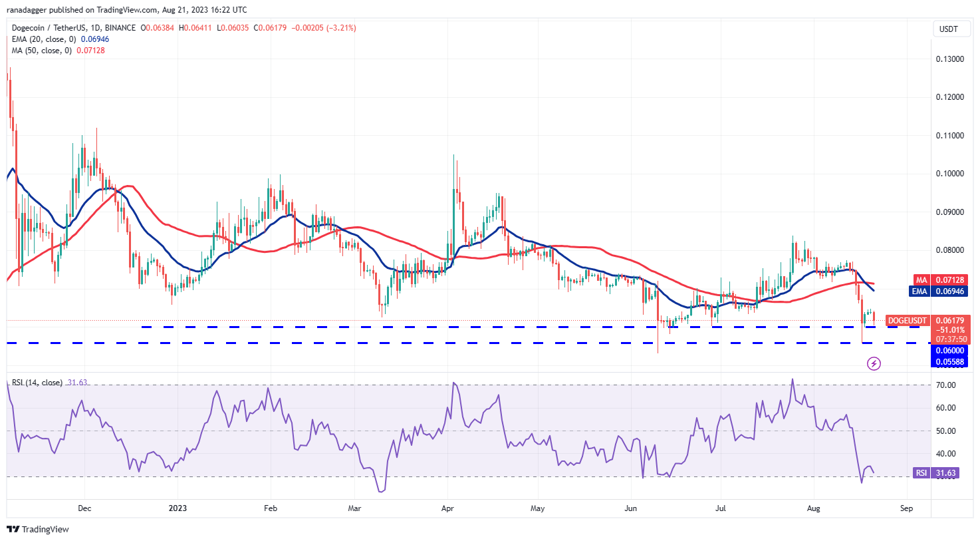Viewport: 980px width, 541px height.
Task: Click the 1D timeframe in the chart legend
Action: 94,29
